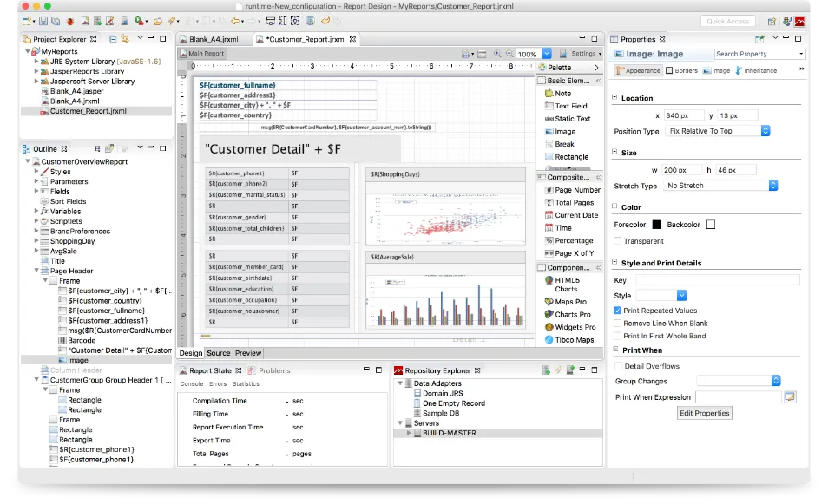Click the Edit Properties button
The image size is (828, 504).
click(705, 413)
